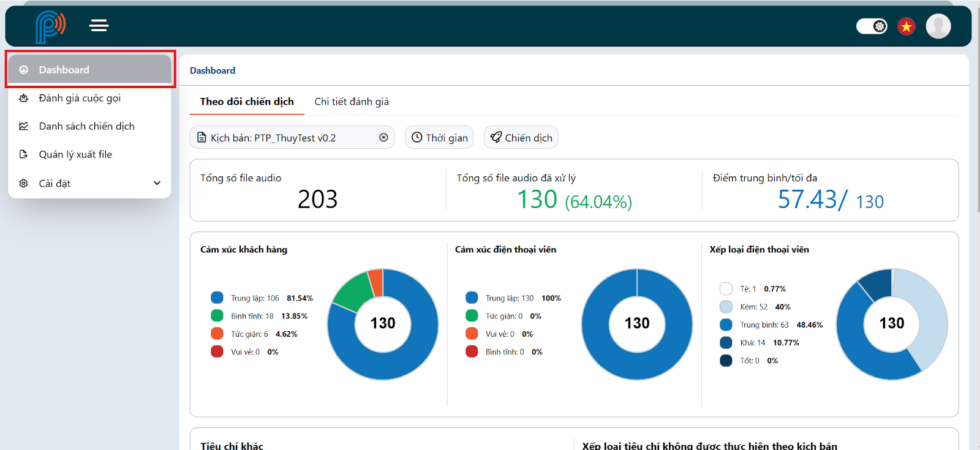Toggle the Tức giận: 0 agent legend swatch
Screen dimensions: 980x450
(x=472, y=315)
